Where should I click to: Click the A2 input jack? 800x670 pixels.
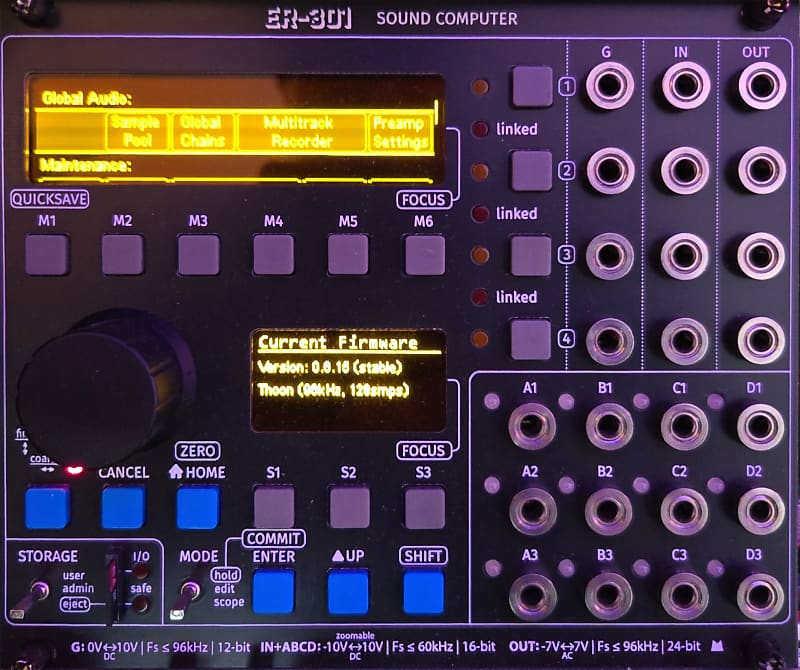(533, 510)
